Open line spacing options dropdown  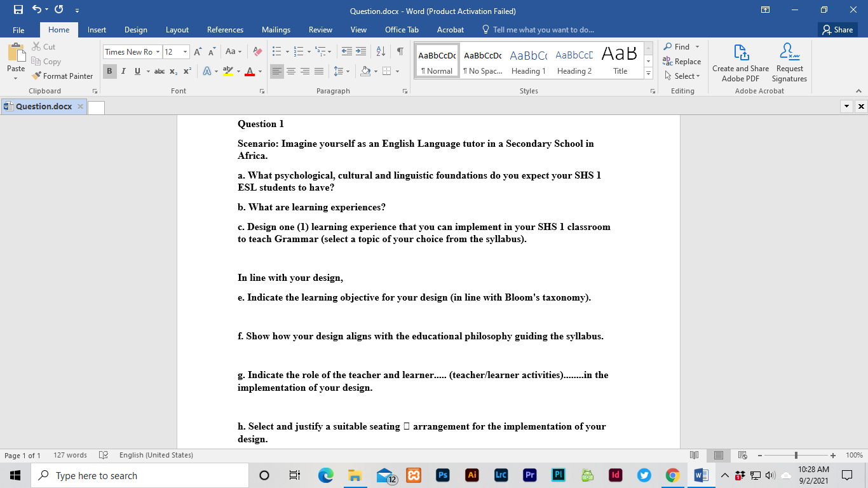click(x=347, y=71)
